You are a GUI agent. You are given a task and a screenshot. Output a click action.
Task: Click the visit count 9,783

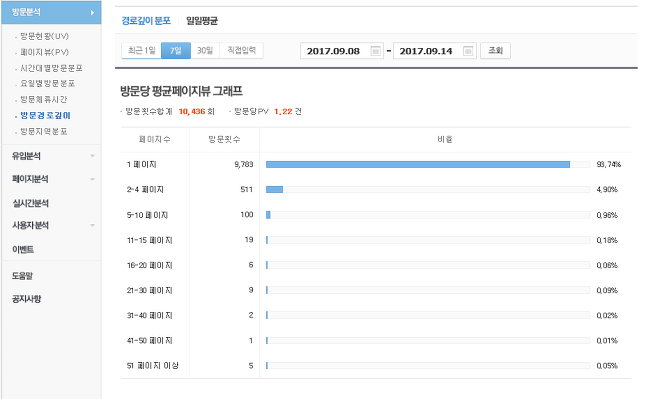tap(243, 164)
